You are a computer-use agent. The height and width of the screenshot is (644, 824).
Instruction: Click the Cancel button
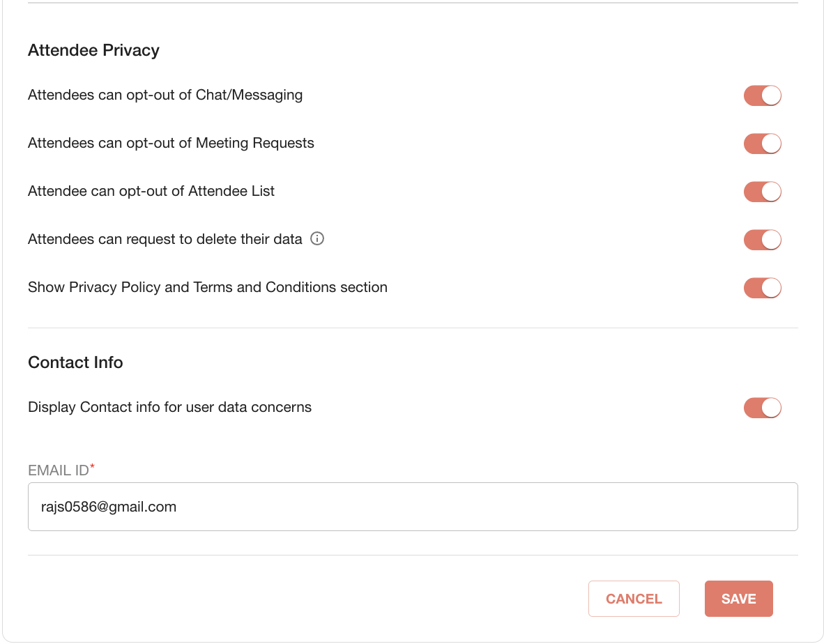point(634,598)
